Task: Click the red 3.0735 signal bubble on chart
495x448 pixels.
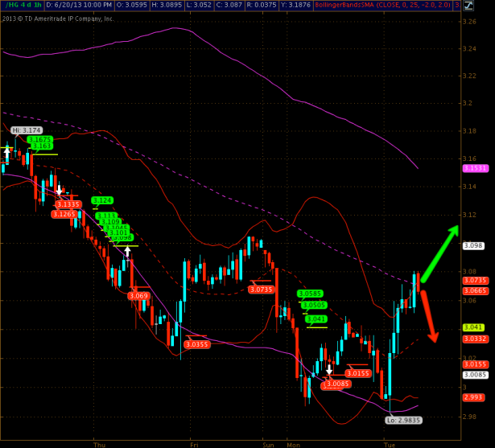Action: [262, 289]
